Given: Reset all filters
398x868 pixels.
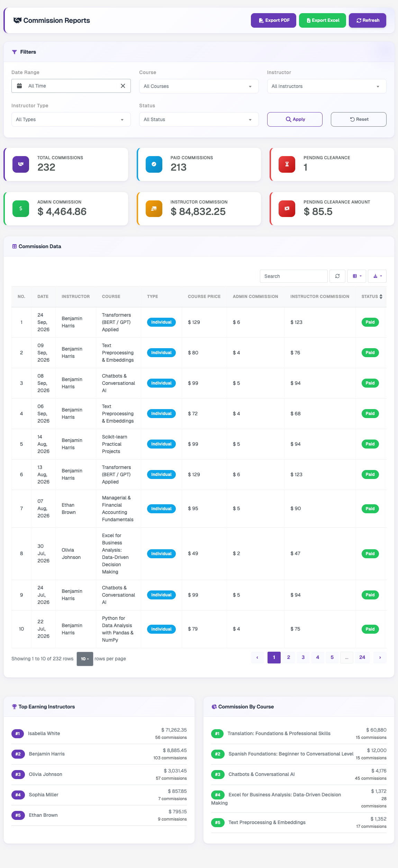Looking at the screenshot, I should click(x=359, y=119).
